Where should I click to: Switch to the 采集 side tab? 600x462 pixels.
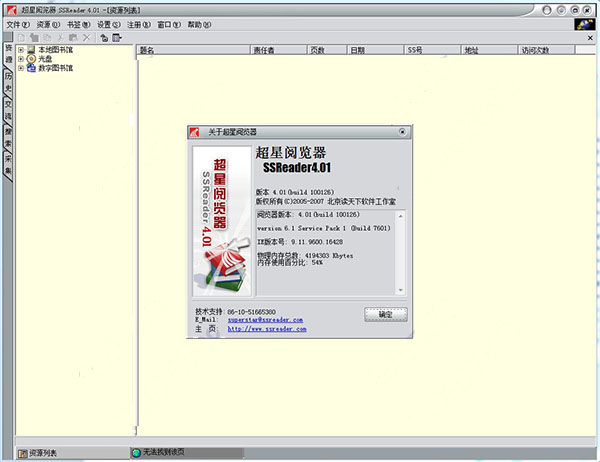pos(8,164)
